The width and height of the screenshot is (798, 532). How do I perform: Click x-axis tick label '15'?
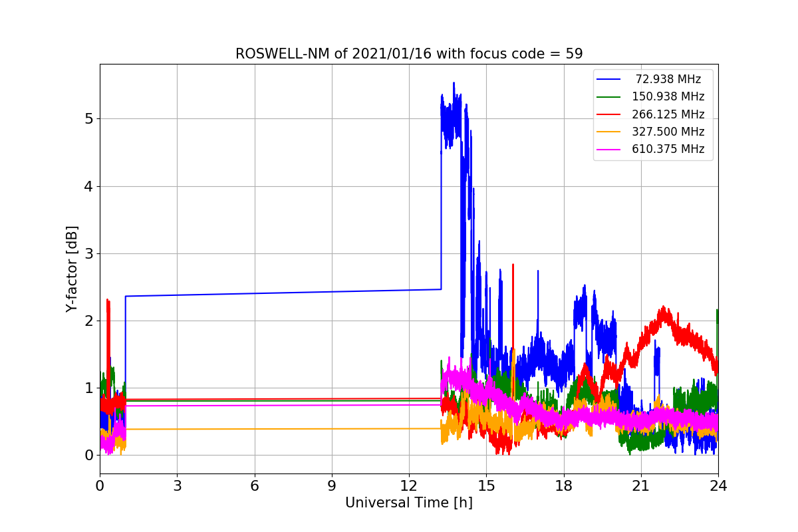click(486, 485)
